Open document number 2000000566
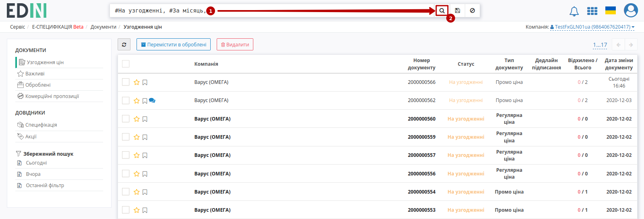The height and width of the screenshot is (219, 644). pos(421,82)
